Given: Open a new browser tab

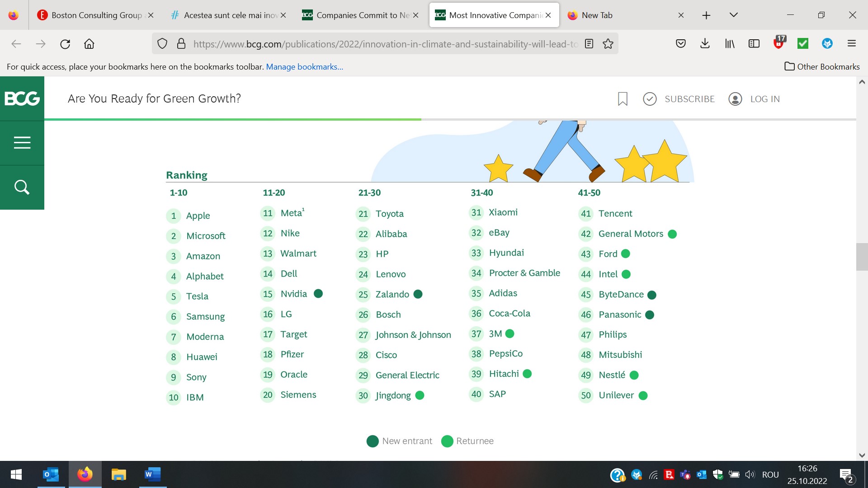Looking at the screenshot, I should tap(706, 15).
